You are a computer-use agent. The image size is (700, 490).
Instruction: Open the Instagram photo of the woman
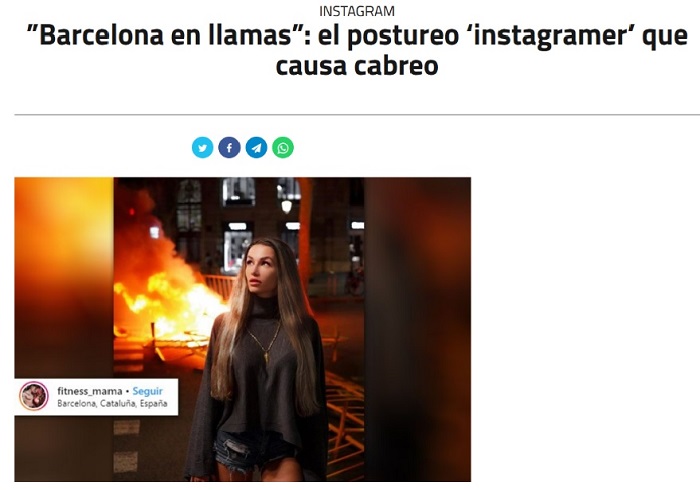239,329
